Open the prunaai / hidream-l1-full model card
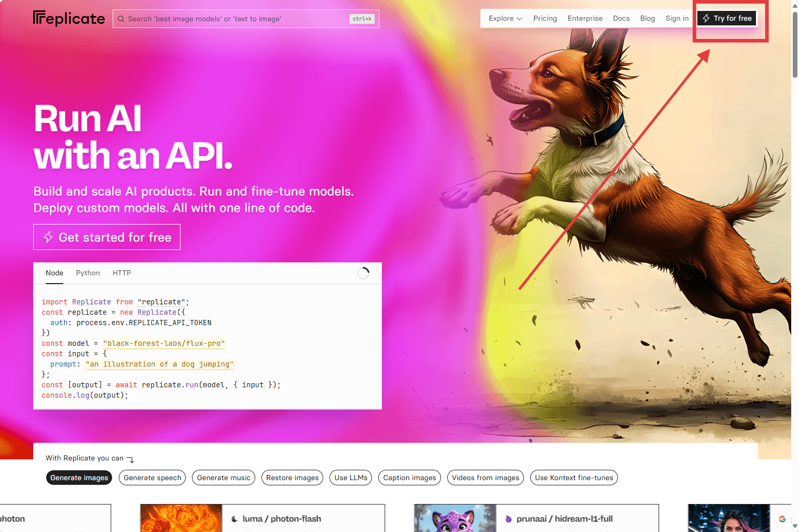This screenshot has width=799, height=532. click(536, 518)
